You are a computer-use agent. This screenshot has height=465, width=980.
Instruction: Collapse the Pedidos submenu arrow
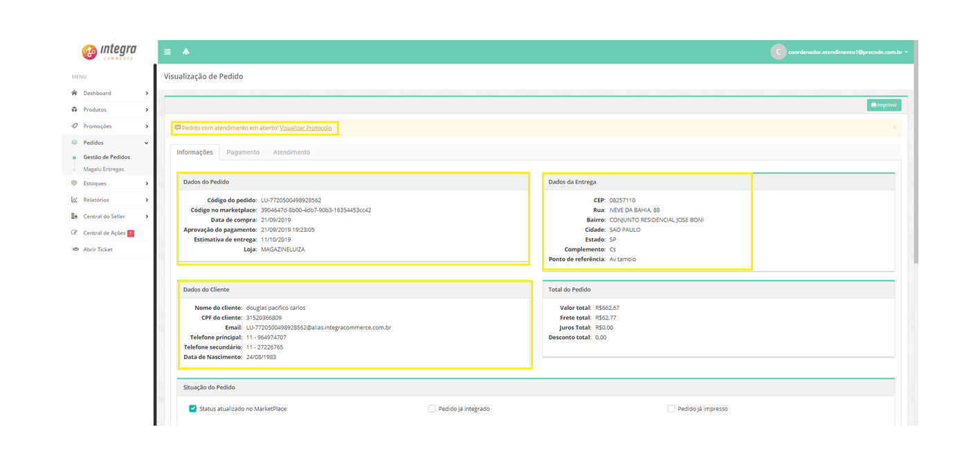147,143
